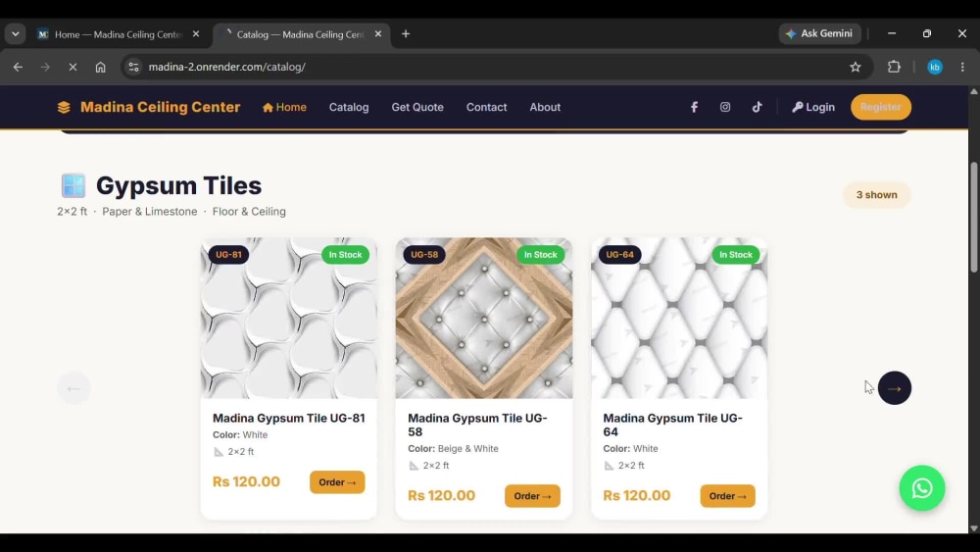Click Floor & Ceiling subtitle text
The image size is (980, 552).
pos(249,212)
